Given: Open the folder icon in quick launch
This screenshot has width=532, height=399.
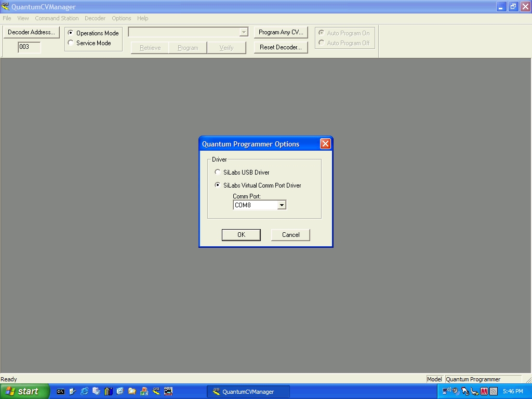Looking at the screenshot, I should coord(132,391).
